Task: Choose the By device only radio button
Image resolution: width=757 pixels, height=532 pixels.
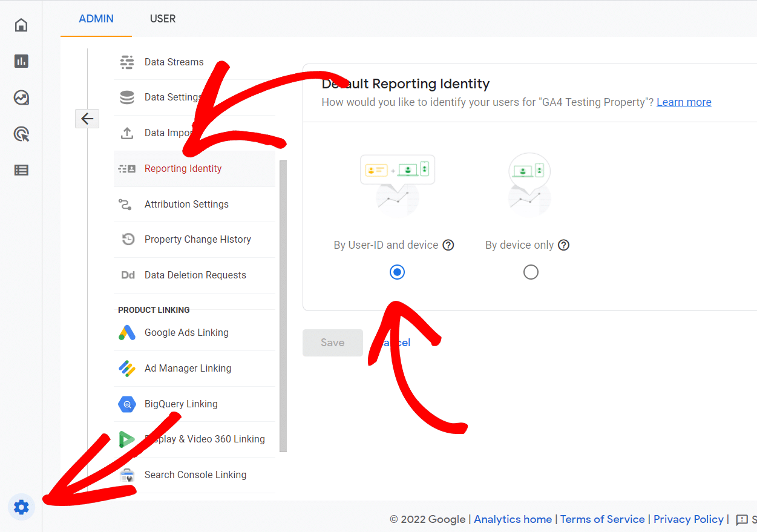Action: click(x=531, y=272)
